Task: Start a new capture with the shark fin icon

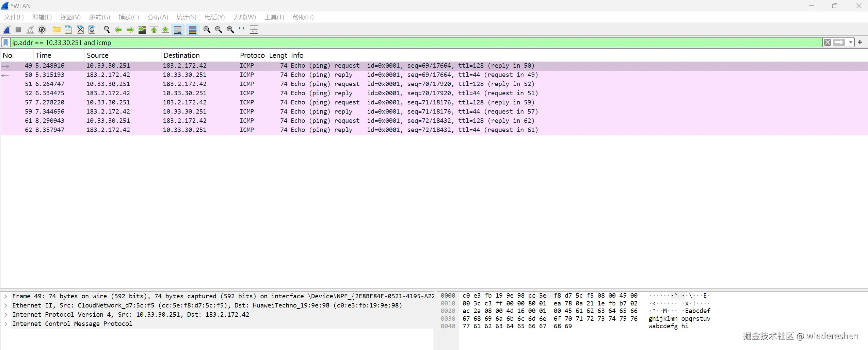Action: (x=7, y=30)
